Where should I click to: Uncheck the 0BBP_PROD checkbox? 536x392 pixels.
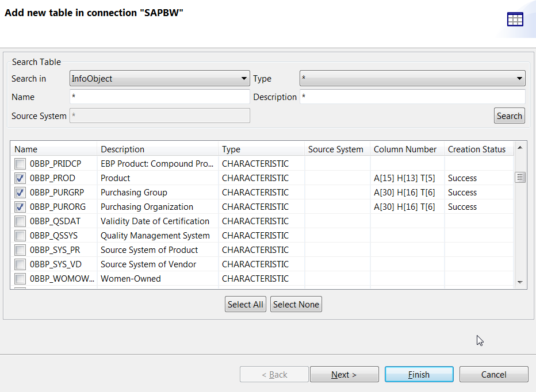20,178
